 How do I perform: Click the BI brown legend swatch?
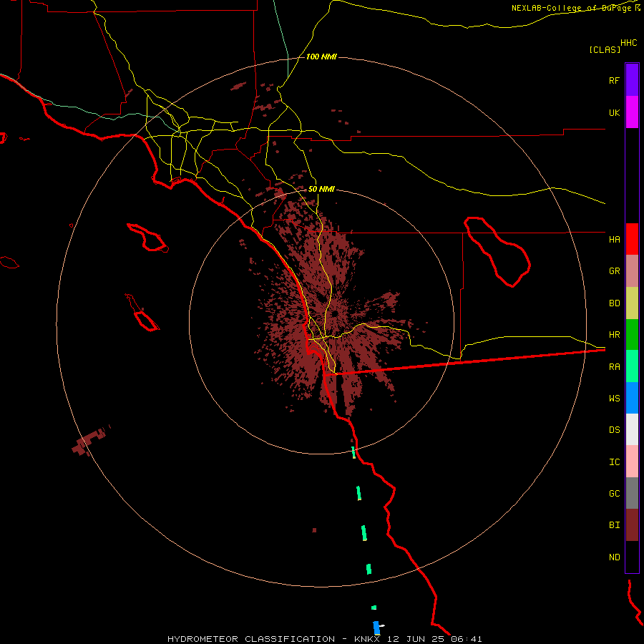click(x=632, y=525)
